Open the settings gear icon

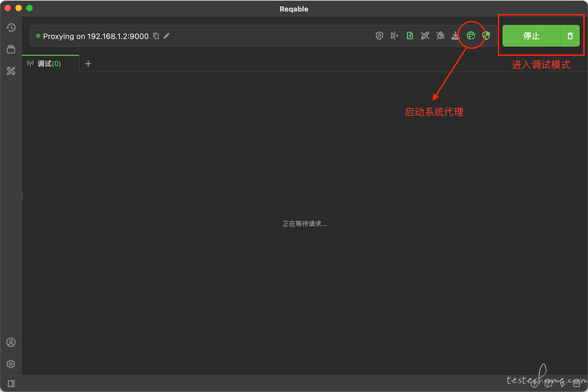[11, 364]
